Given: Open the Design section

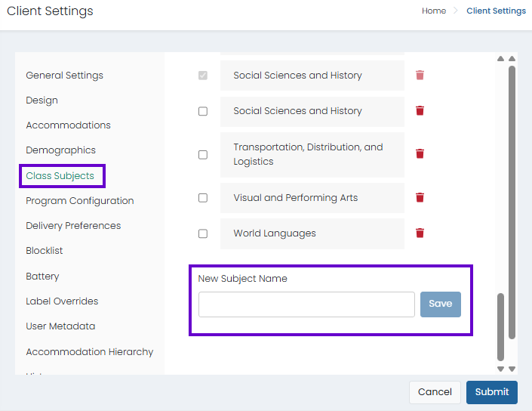Looking at the screenshot, I should pyautogui.click(x=42, y=100).
